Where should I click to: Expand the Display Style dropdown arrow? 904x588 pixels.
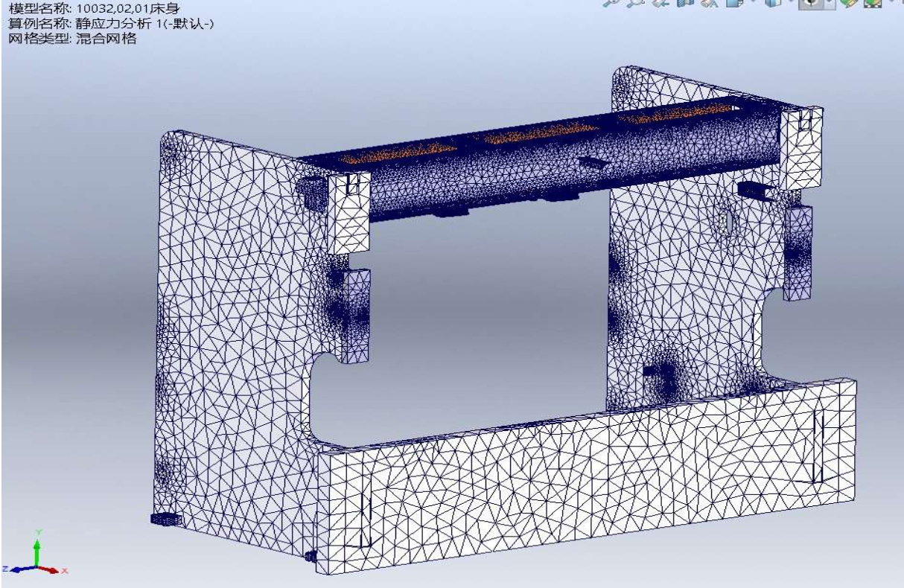tap(792, 3)
